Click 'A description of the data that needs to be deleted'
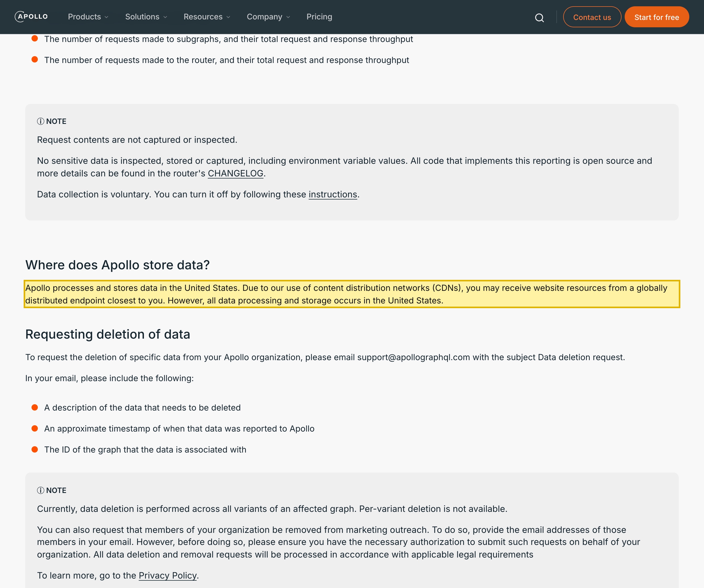 coord(142,407)
